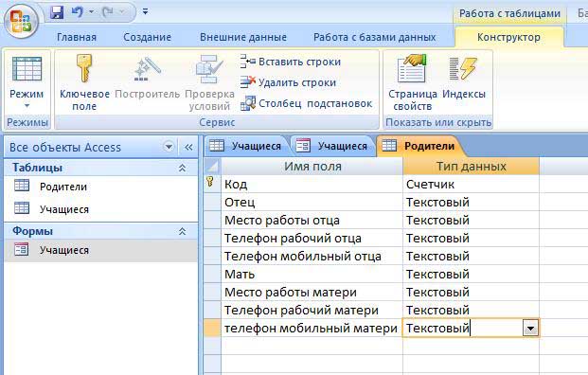Select the Работа с базами данных tab
This screenshot has width=588, height=375.
tap(375, 37)
